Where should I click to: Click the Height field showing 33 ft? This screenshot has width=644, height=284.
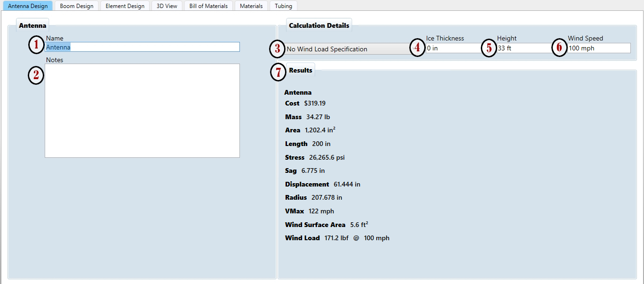525,48
